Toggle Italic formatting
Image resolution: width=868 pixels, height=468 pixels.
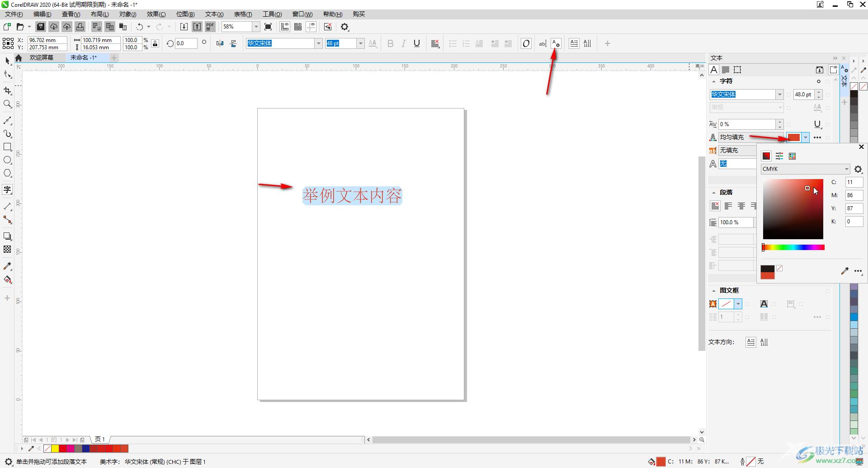tap(404, 43)
